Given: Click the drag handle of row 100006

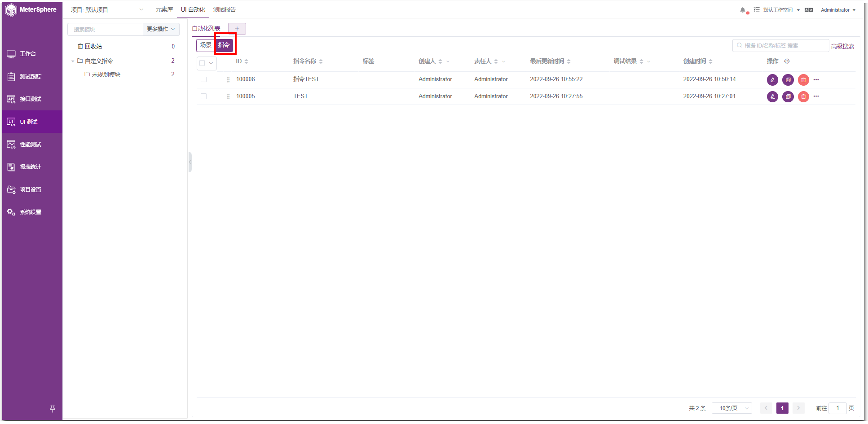Looking at the screenshot, I should pos(228,79).
